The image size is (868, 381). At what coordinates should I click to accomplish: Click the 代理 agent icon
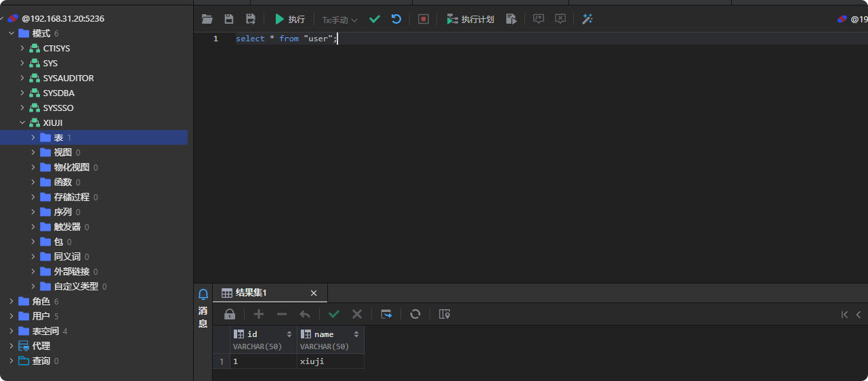[x=24, y=346]
